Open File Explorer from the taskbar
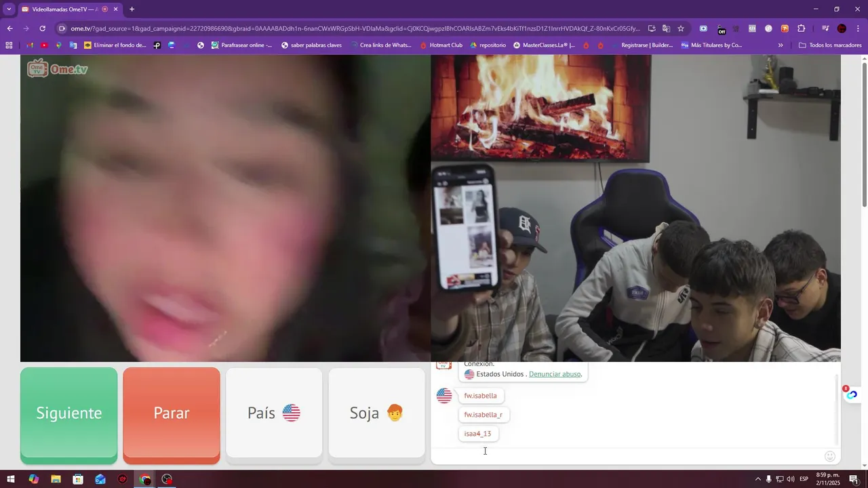This screenshot has width=868, height=488. point(56,479)
